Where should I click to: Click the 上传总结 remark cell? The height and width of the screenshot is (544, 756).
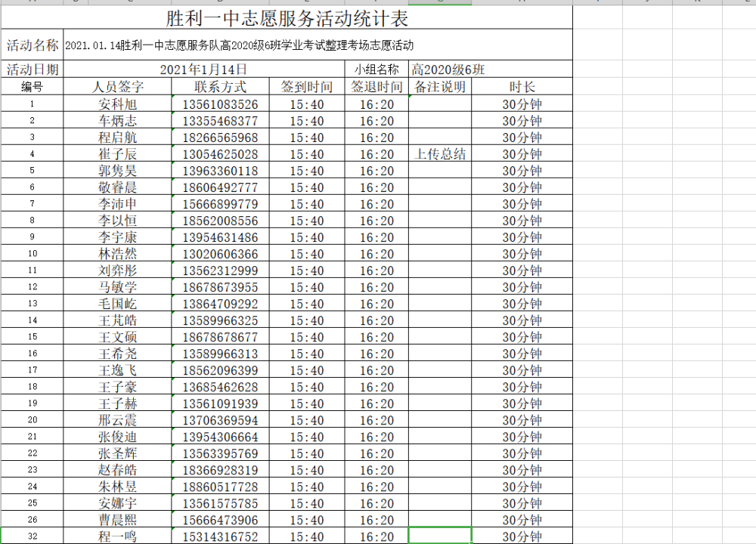(x=440, y=153)
